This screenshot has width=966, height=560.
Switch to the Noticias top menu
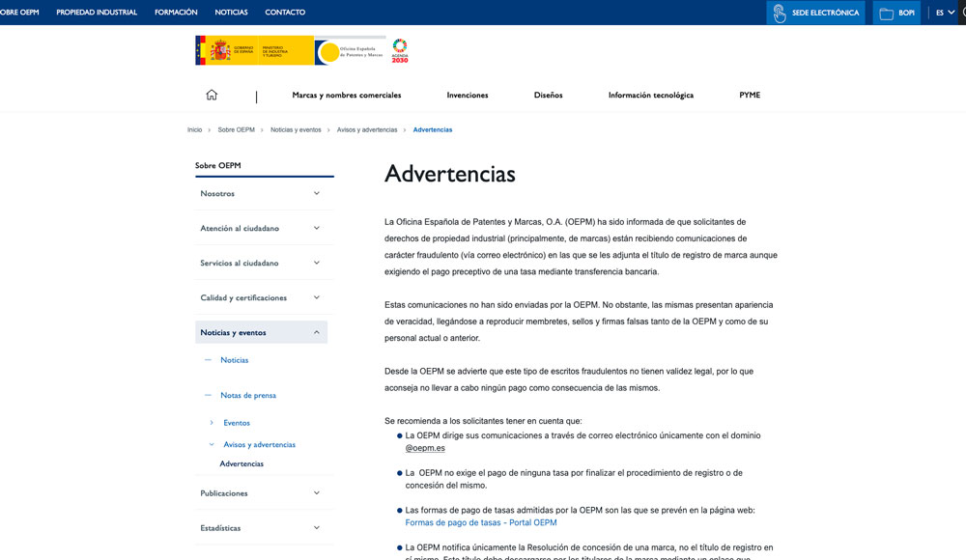tap(231, 13)
